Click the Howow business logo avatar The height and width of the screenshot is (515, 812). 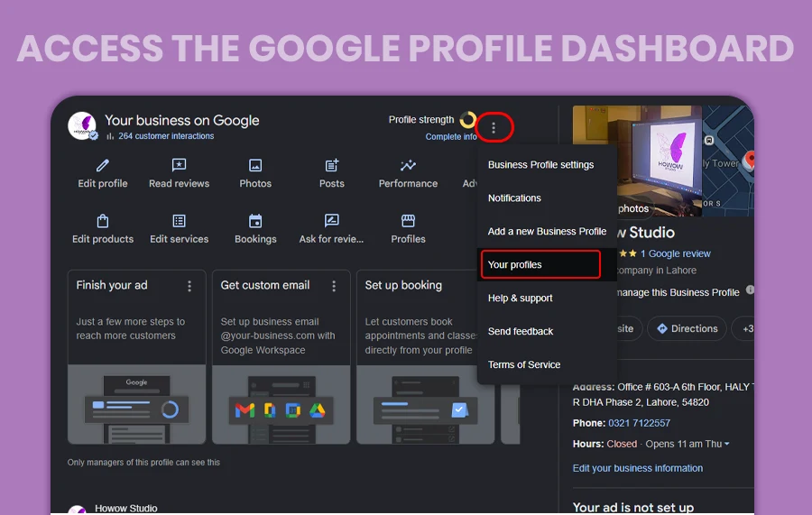coord(82,125)
